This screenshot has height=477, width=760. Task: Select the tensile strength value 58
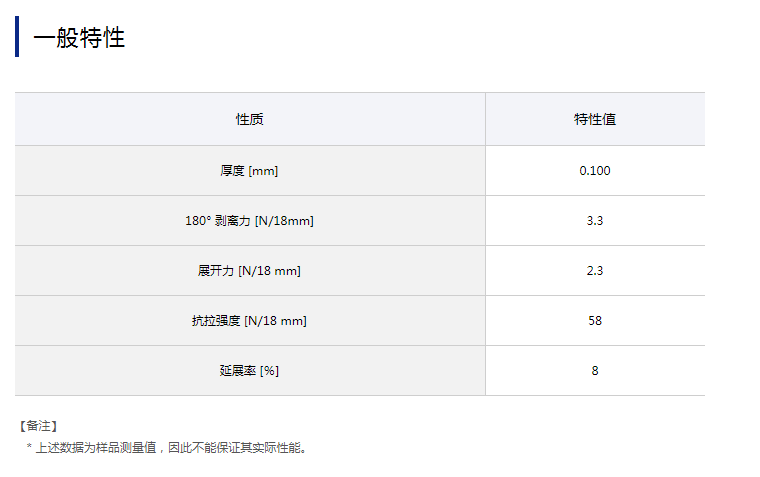pos(594,321)
